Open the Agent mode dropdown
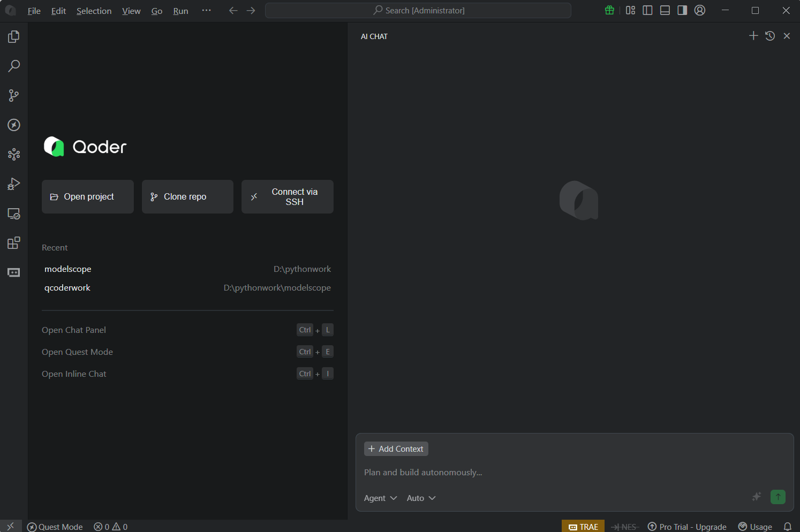The image size is (800, 532). [380, 498]
